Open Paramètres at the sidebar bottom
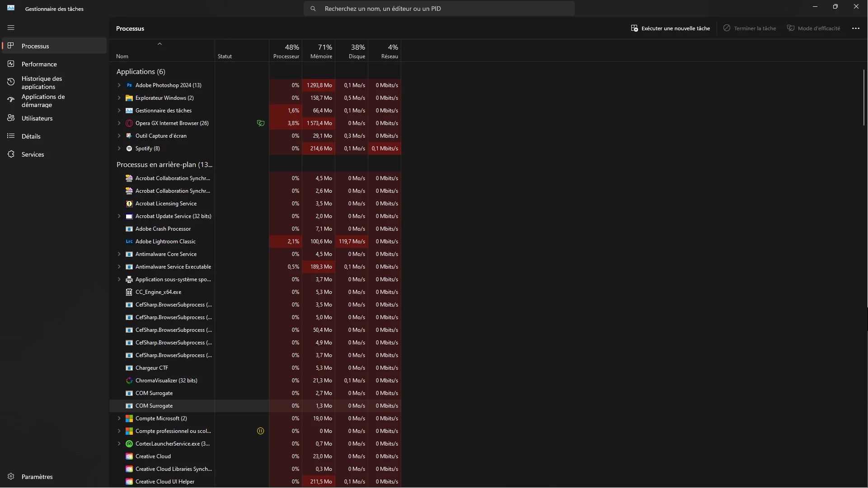The width and height of the screenshot is (868, 488). click(37, 477)
